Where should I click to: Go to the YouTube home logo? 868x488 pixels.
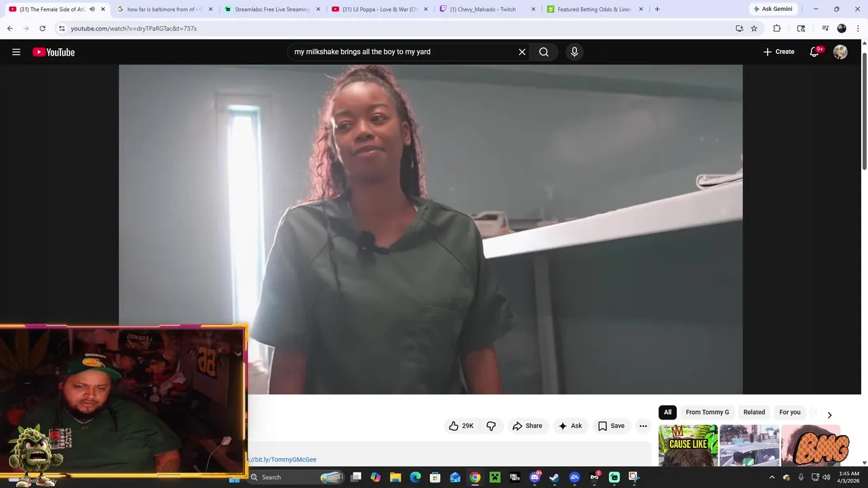54,52
